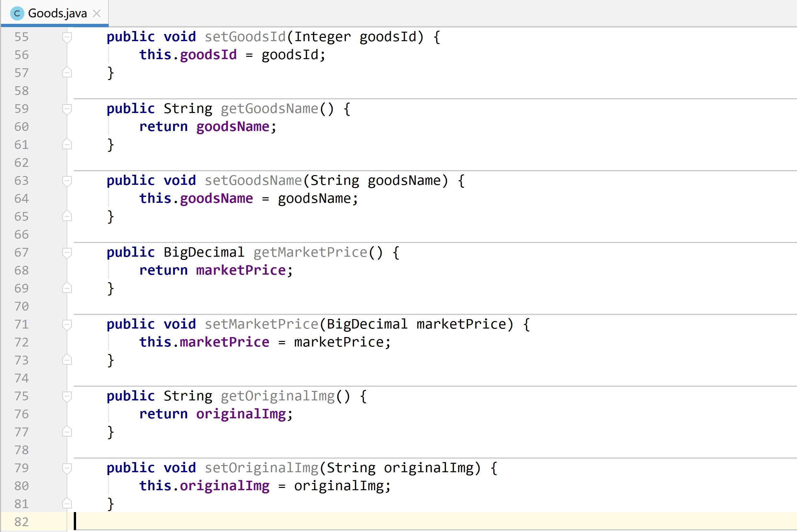Click line number 55 in the gutter
This screenshot has width=797, height=532.
[x=21, y=37]
